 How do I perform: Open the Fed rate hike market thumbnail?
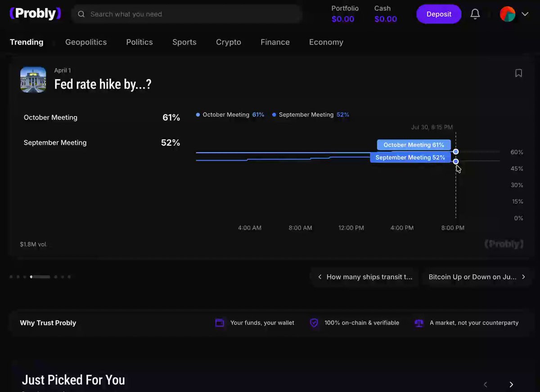[x=33, y=80]
